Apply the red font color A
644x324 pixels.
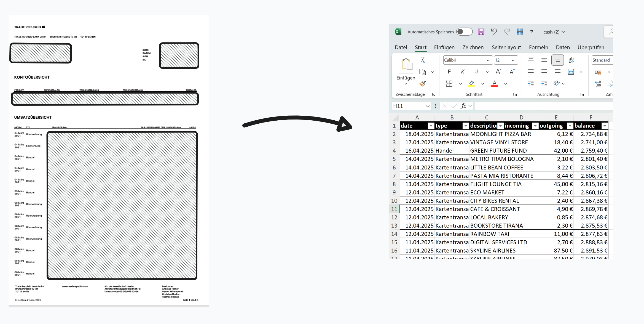click(x=494, y=83)
